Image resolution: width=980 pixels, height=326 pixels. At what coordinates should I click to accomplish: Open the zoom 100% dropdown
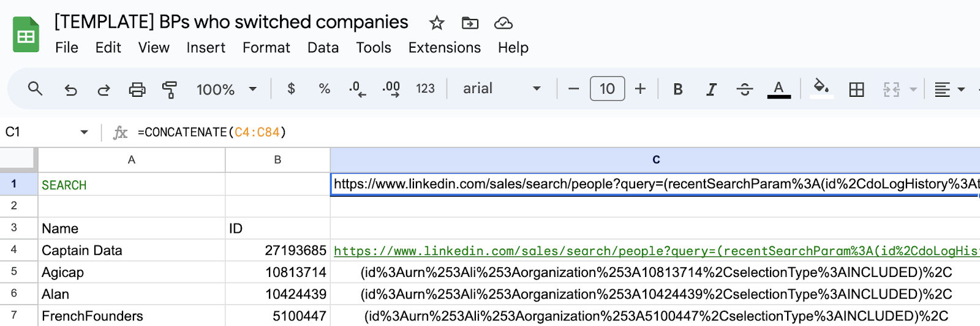point(226,89)
